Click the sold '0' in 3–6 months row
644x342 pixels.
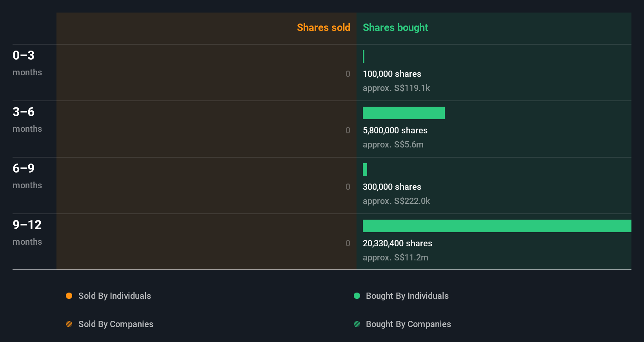point(348,130)
